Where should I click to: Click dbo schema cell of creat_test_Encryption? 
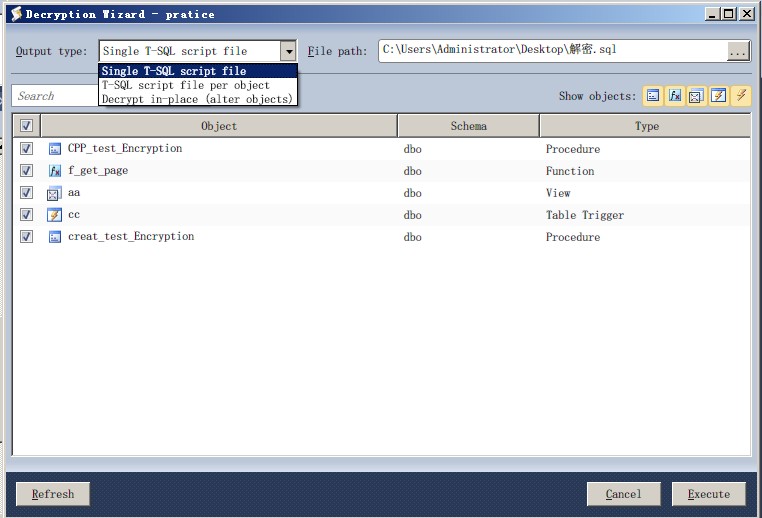[412, 237]
